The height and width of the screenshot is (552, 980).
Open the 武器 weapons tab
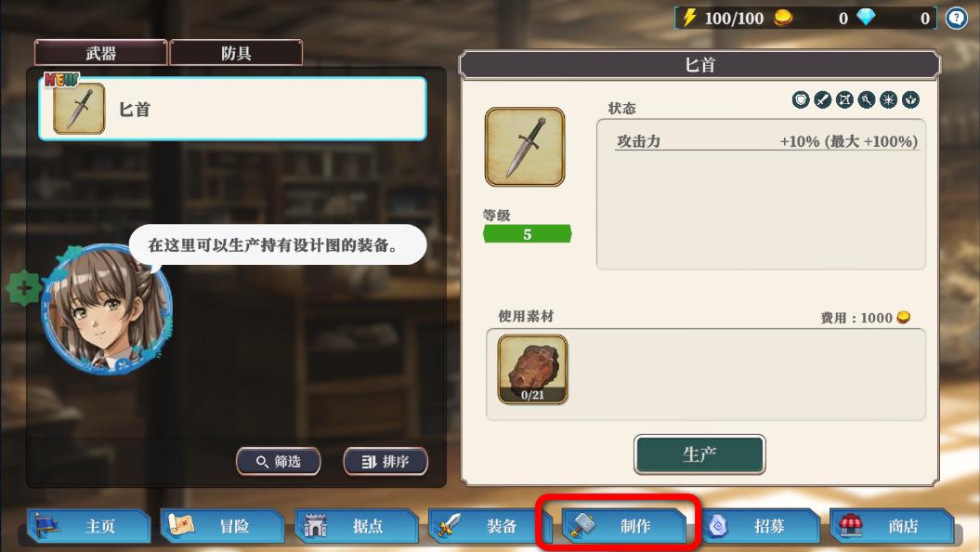[100, 53]
